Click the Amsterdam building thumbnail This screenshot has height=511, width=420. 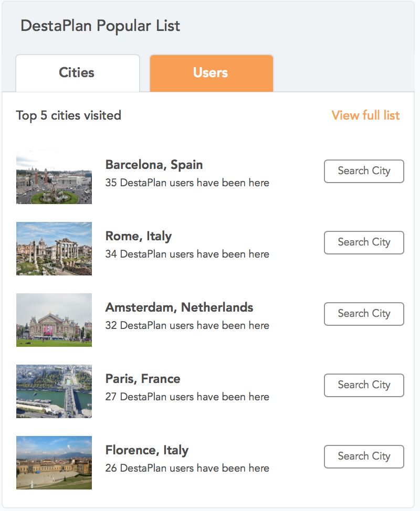tap(54, 320)
